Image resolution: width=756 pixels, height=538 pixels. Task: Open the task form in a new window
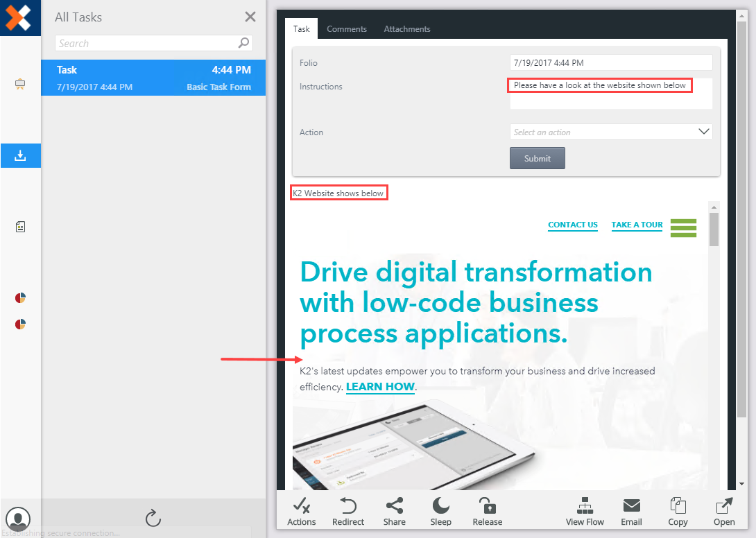point(723,511)
